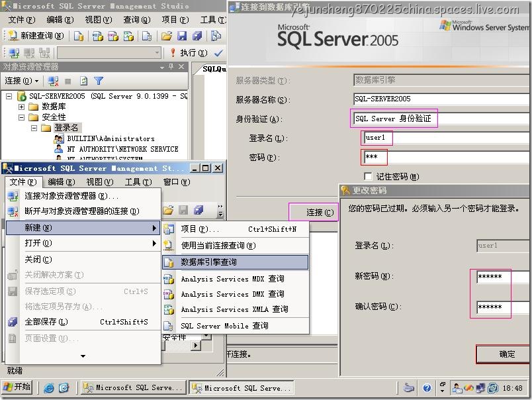Select the Logins (登录名) tree node

point(66,128)
